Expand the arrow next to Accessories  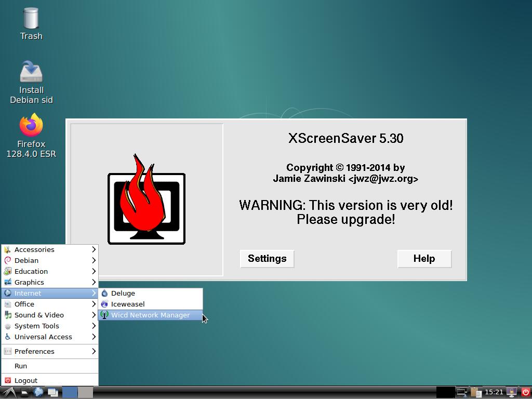click(x=94, y=249)
